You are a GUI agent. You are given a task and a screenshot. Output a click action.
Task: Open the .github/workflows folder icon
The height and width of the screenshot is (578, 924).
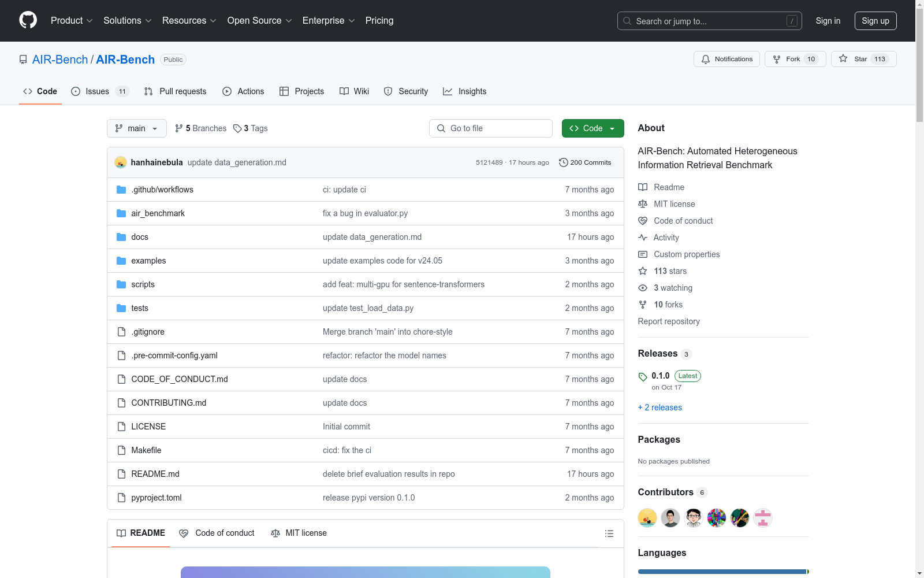[x=121, y=190]
